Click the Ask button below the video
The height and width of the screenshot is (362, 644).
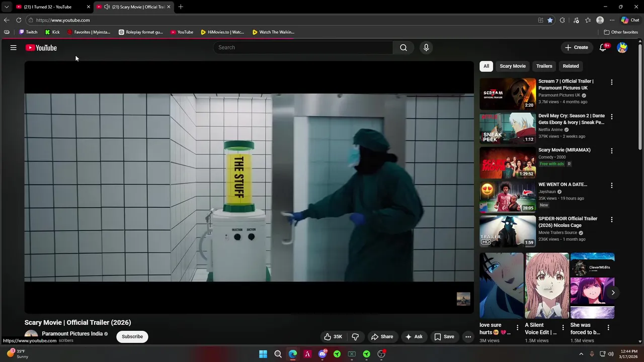(x=414, y=337)
